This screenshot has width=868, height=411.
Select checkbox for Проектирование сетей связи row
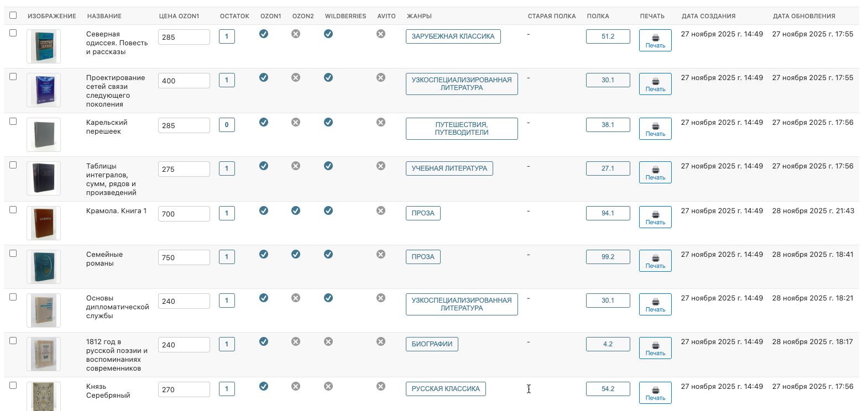[x=13, y=77]
